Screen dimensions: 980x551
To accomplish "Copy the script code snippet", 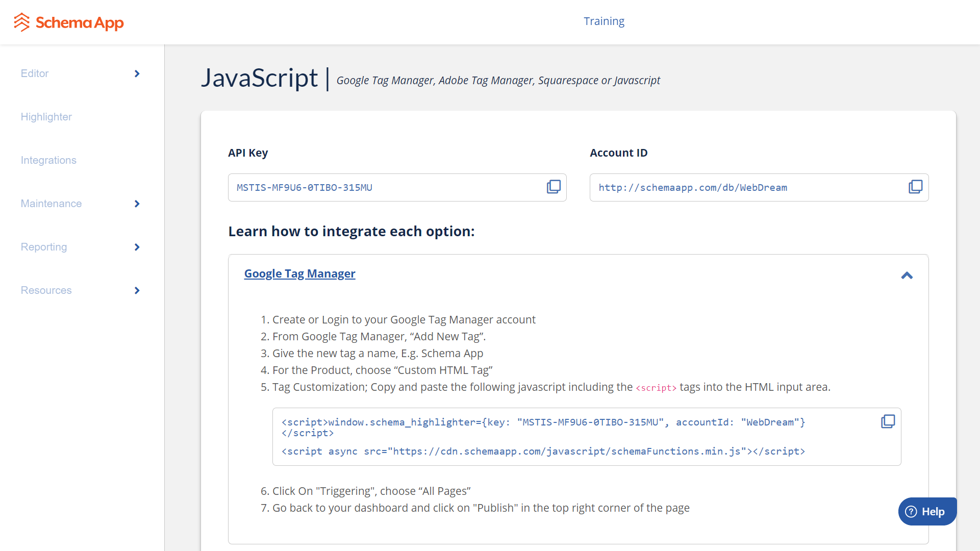I will (888, 421).
